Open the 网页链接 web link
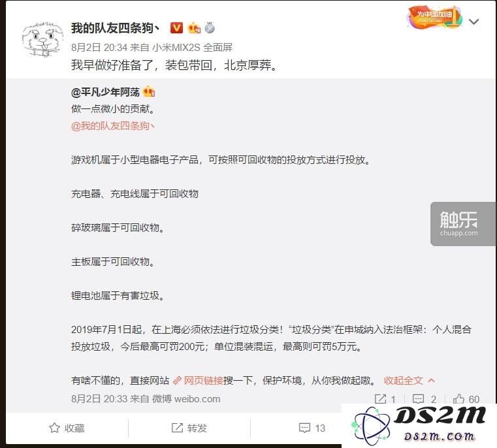The height and width of the screenshot is (448, 497). point(199,380)
